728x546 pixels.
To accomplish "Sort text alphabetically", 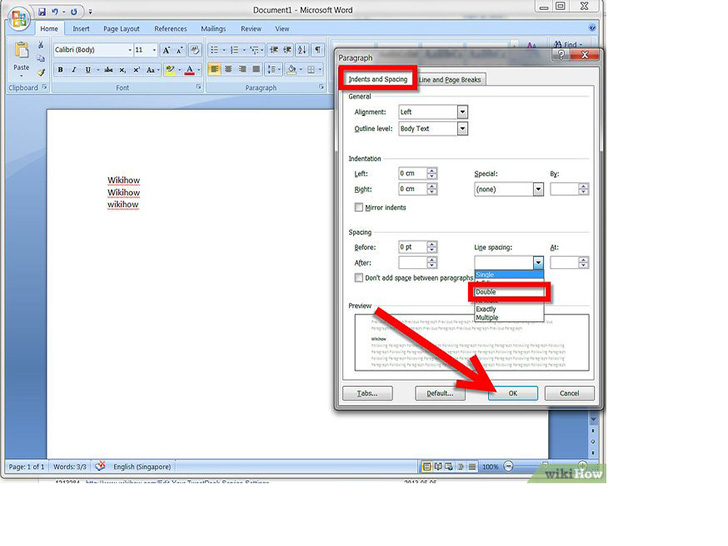I will pos(302,50).
